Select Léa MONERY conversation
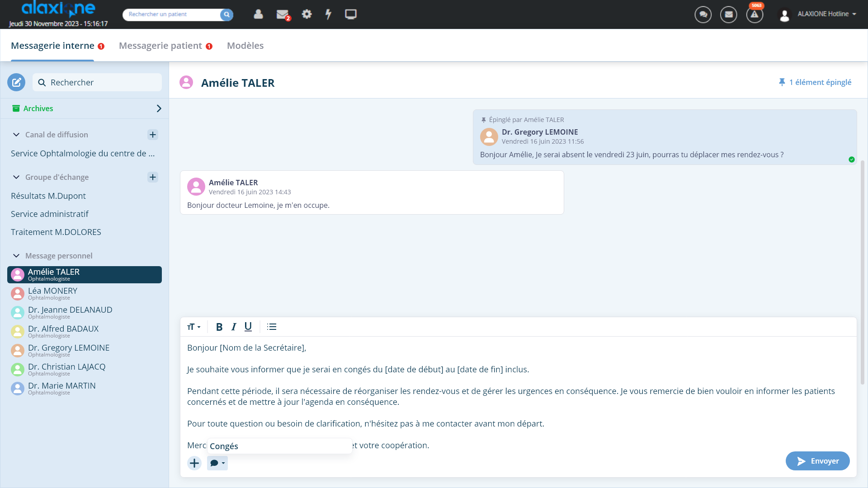The width and height of the screenshot is (868, 488). point(85,294)
